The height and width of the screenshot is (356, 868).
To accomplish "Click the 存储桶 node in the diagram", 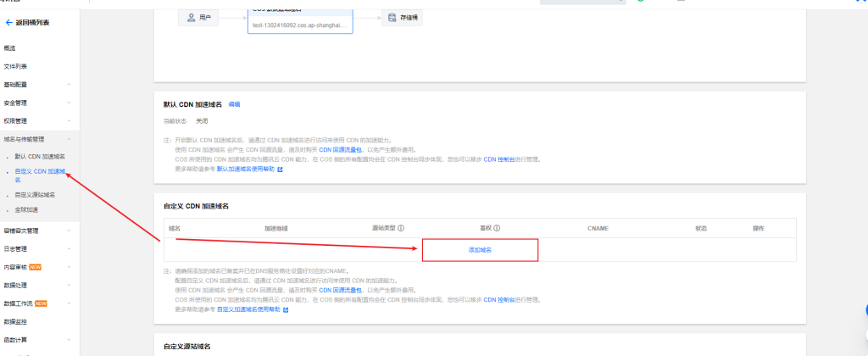I will pyautogui.click(x=403, y=17).
